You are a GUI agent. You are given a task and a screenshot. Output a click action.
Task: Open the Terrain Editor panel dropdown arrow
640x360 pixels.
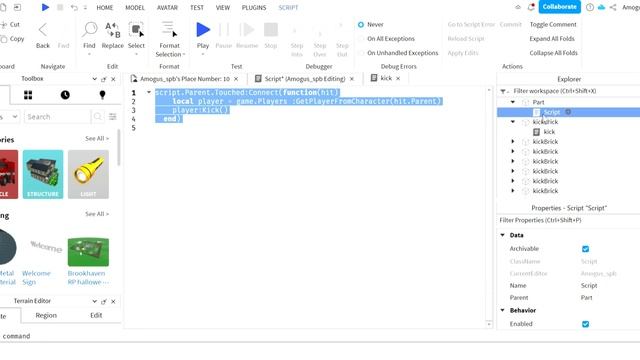pos(94,301)
